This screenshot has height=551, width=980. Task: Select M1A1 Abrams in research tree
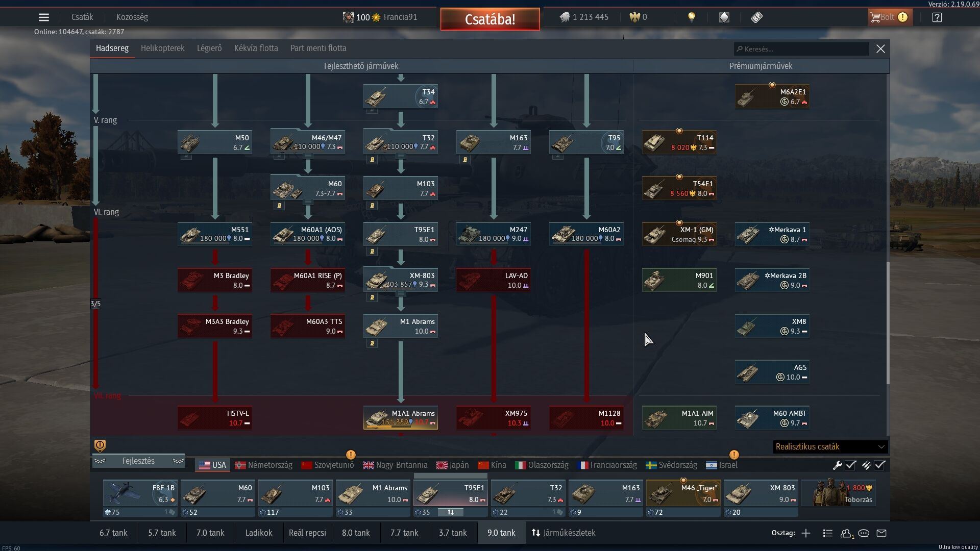click(x=401, y=418)
